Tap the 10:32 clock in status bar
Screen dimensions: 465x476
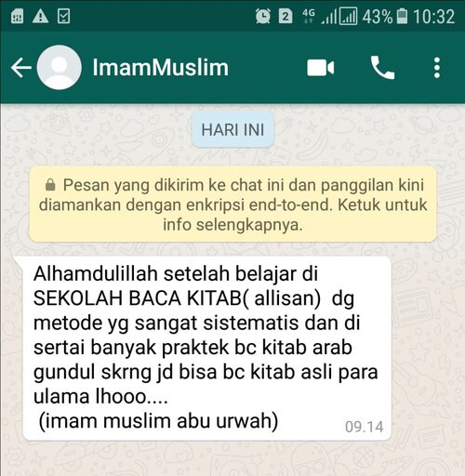pyautogui.click(x=434, y=17)
